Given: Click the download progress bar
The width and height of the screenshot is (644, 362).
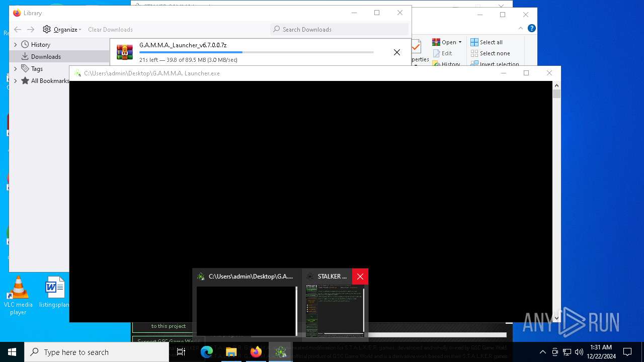Looking at the screenshot, I should point(256,52).
